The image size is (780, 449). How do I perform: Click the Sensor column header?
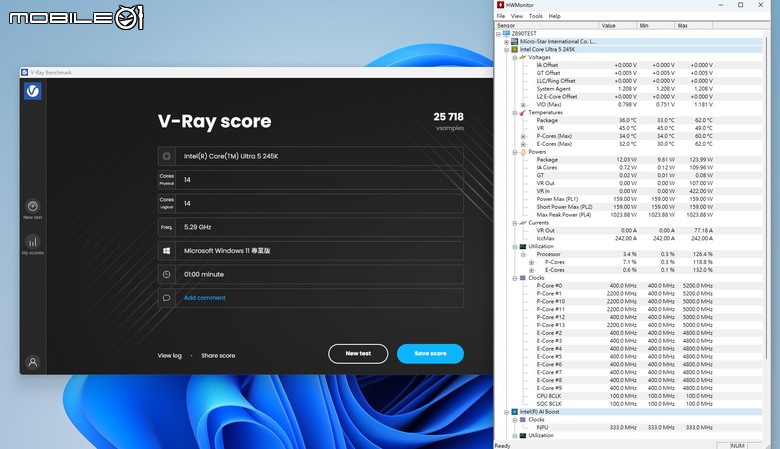(547, 25)
